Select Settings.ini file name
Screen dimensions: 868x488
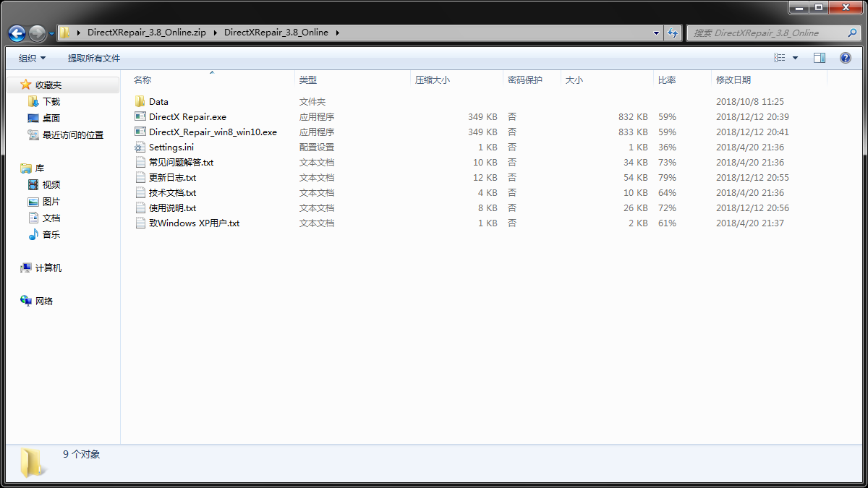pyautogui.click(x=171, y=147)
